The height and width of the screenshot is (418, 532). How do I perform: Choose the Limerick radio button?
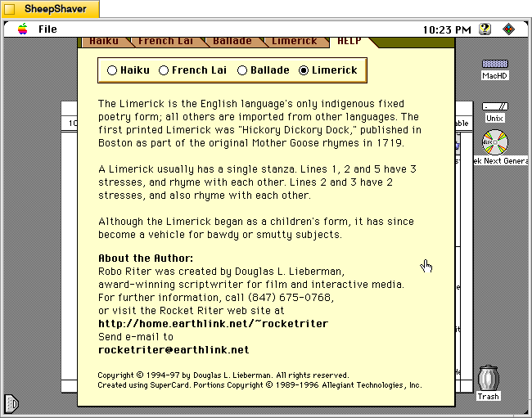327,70
